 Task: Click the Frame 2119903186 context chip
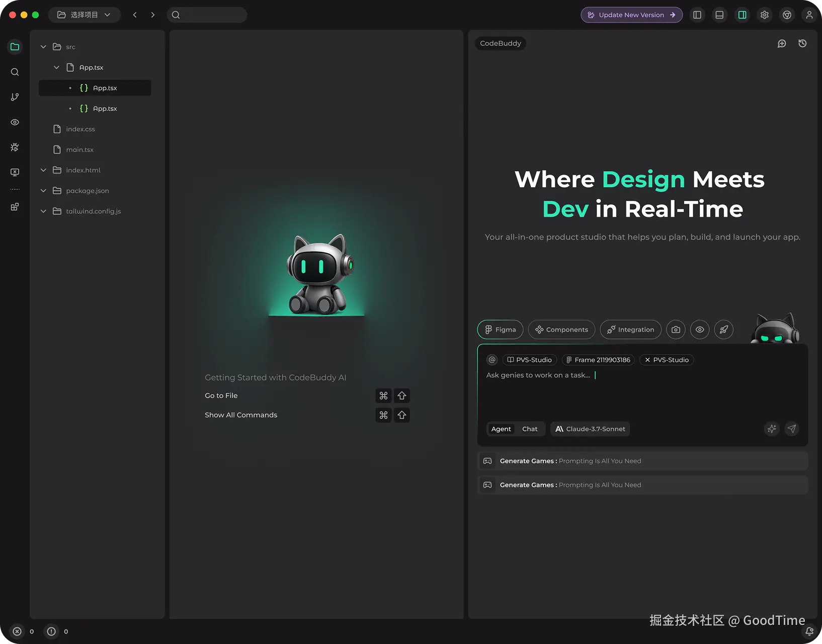[598, 360]
